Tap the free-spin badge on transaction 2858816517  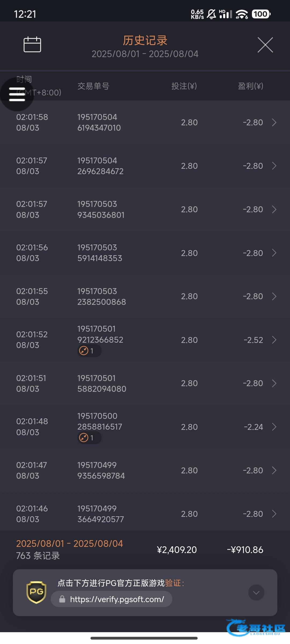coord(89,438)
